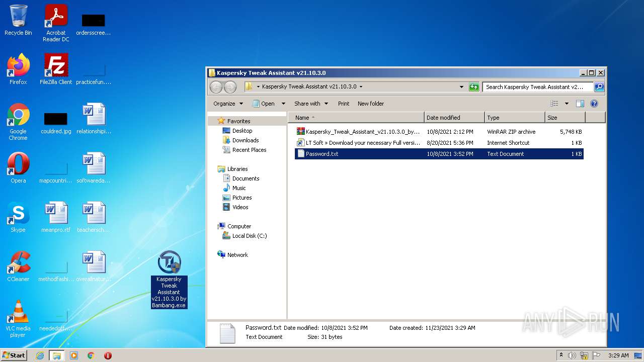
Task: Open Pictures library
Action: click(237, 198)
